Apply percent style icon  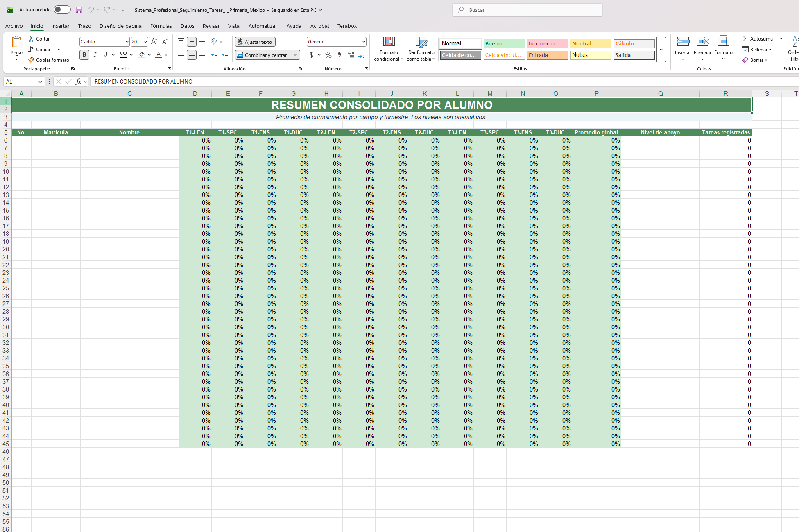(x=328, y=54)
